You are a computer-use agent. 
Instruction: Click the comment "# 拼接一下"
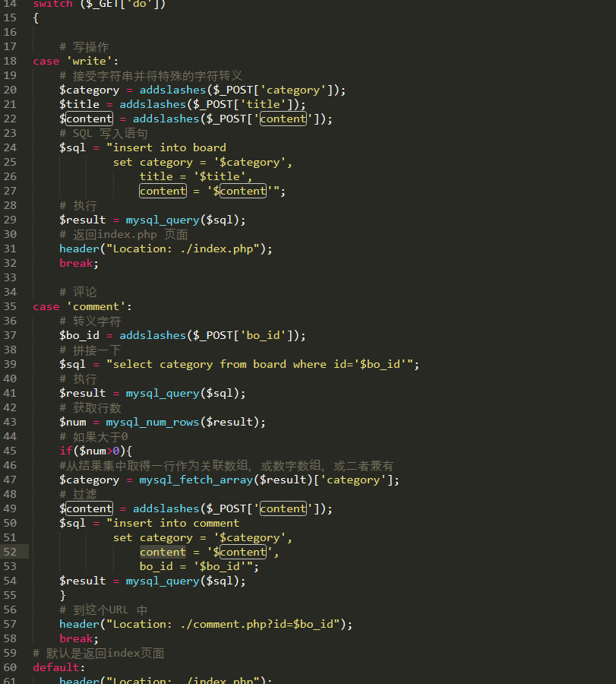pyautogui.click(x=90, y=350)
